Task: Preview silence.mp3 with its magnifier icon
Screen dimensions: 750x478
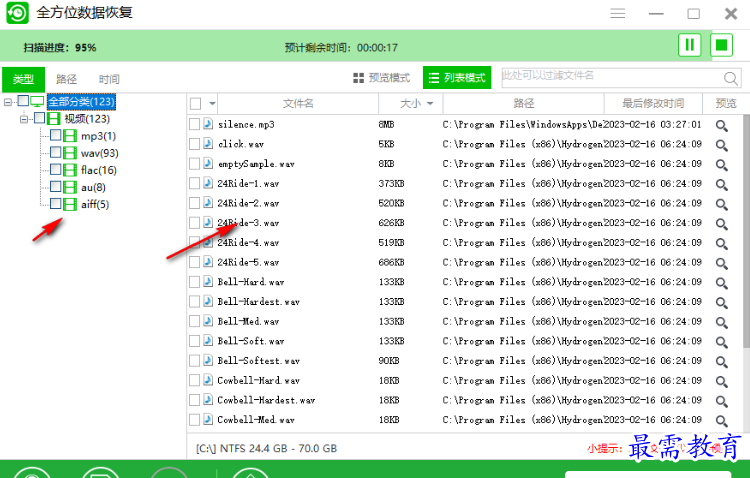Action: [721, 125]
